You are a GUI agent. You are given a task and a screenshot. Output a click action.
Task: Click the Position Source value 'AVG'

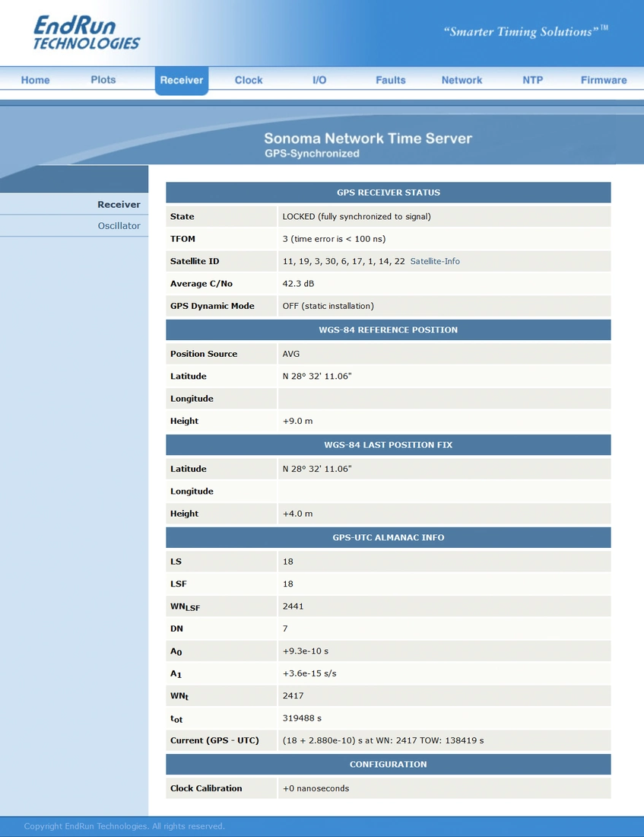point(290,354)
